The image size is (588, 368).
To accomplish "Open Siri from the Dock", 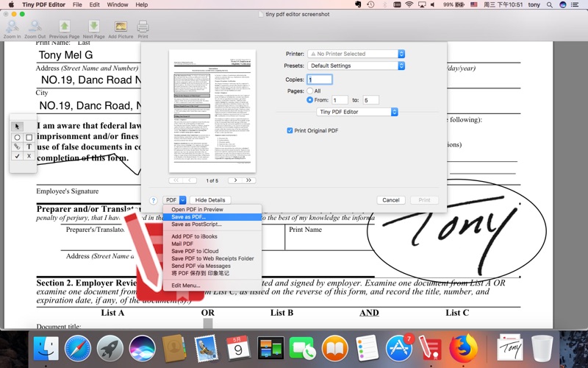I will tap(142, 348).
